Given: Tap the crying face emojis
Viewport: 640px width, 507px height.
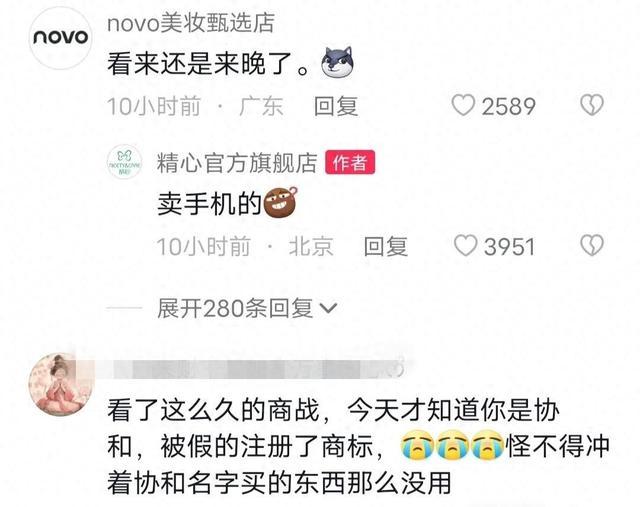Looking at the screenshot, I should (x=452, y=445).
